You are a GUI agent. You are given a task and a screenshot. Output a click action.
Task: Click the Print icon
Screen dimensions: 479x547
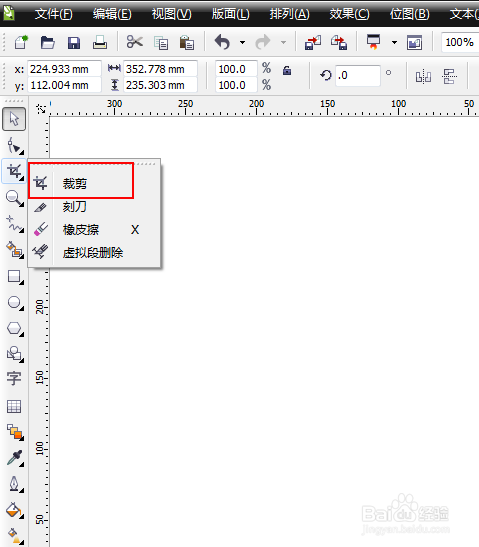[x=100, y=43]
